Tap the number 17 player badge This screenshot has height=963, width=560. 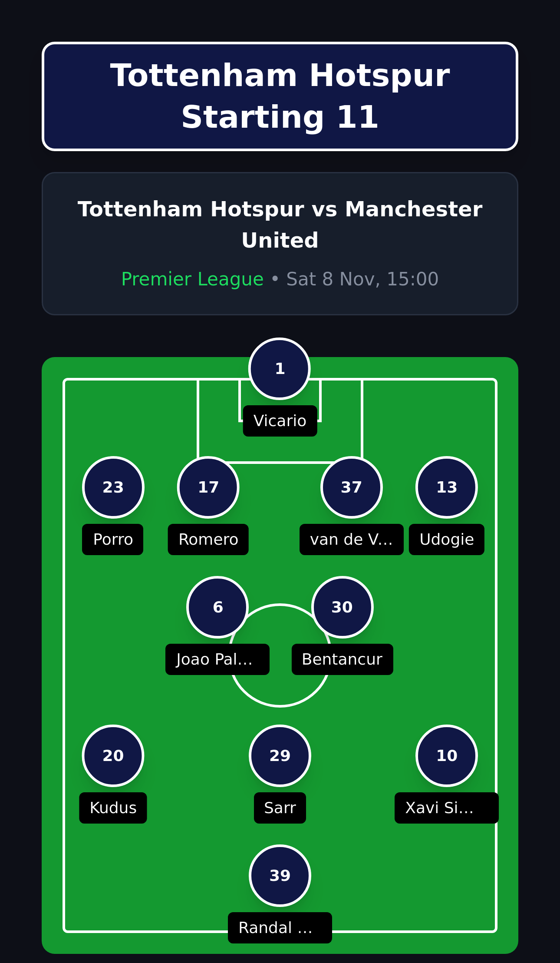(x=208, y=487)
